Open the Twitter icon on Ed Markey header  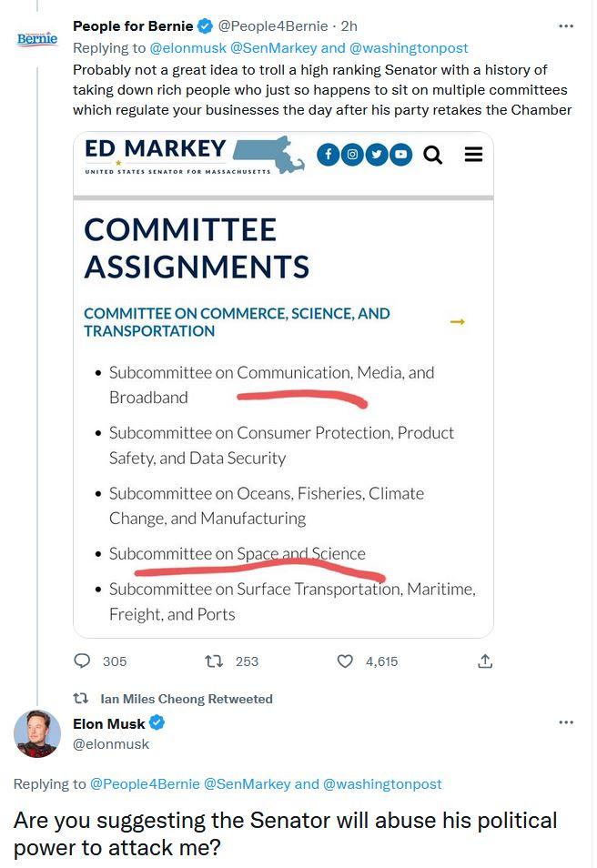[x=377, y=155]
